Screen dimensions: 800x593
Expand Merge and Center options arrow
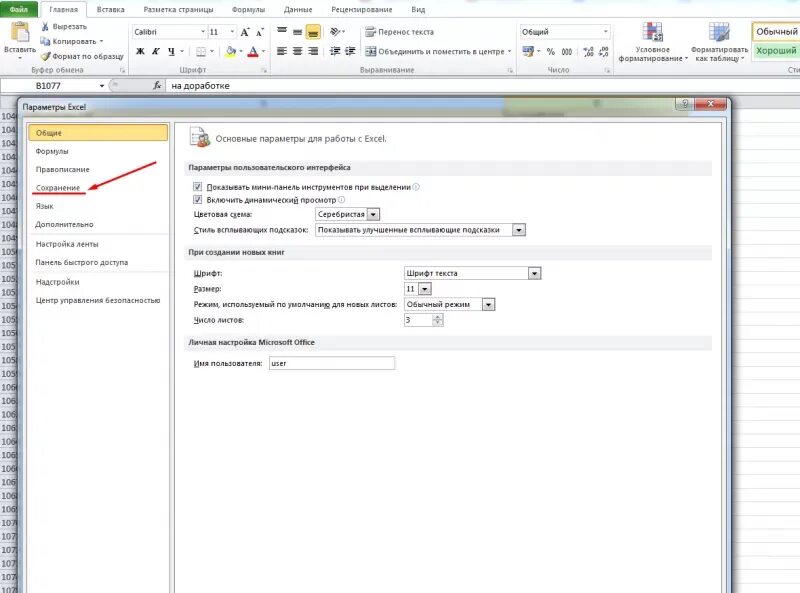pos(509,51)
